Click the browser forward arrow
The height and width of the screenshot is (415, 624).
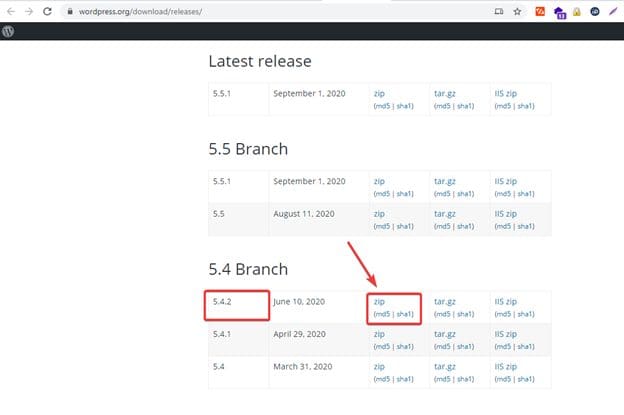[x=27, y=11]
